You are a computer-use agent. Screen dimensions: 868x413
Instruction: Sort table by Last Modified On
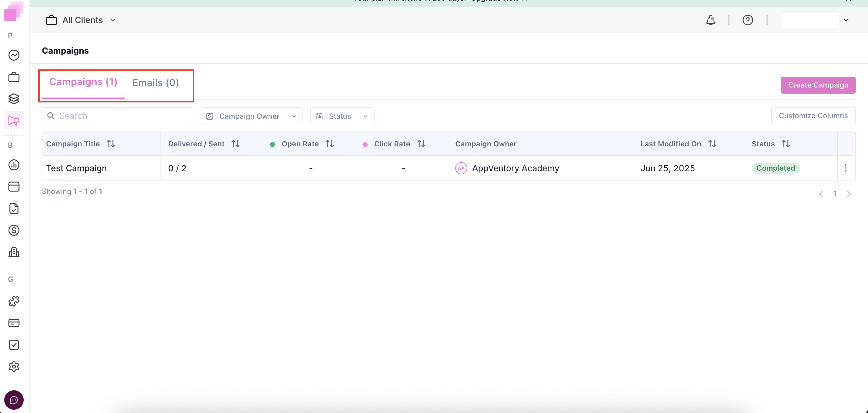(x=712, y=144)
